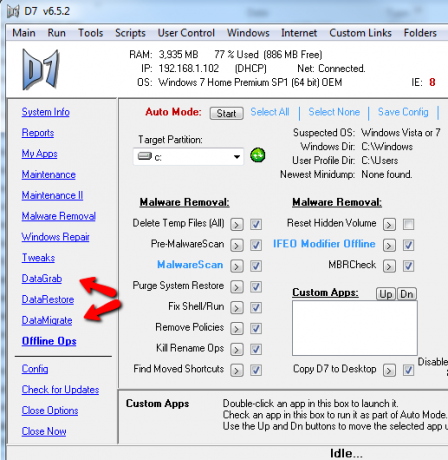Run Delete Temp Files arrow button
Image resolution: width=448 pixels, height=460 pixels.
(x=237, y=224)
